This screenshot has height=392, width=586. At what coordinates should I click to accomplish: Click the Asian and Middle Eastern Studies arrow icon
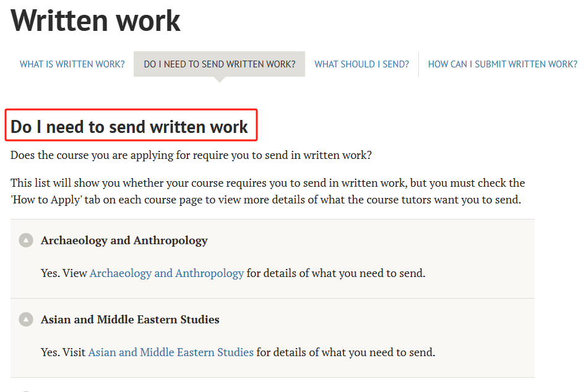26,320
